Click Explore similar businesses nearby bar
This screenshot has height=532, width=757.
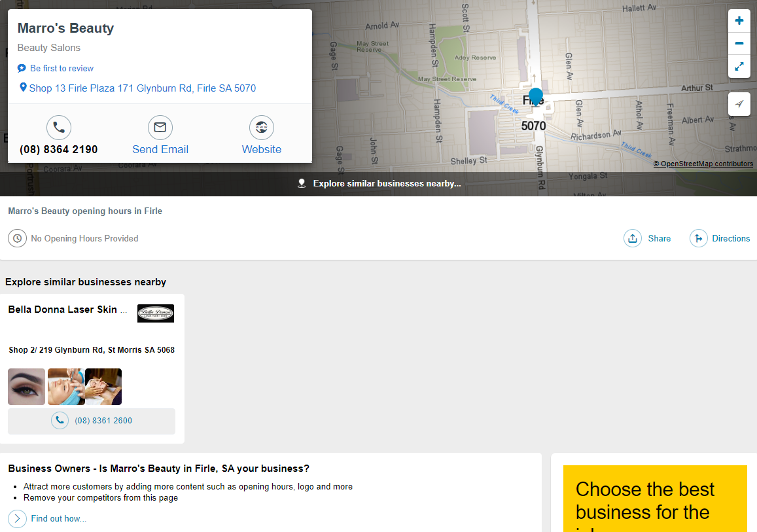(378, 183)
